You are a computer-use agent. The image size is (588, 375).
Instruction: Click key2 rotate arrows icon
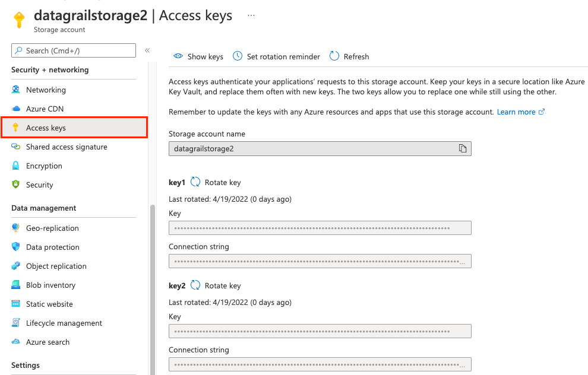[195, 285]
